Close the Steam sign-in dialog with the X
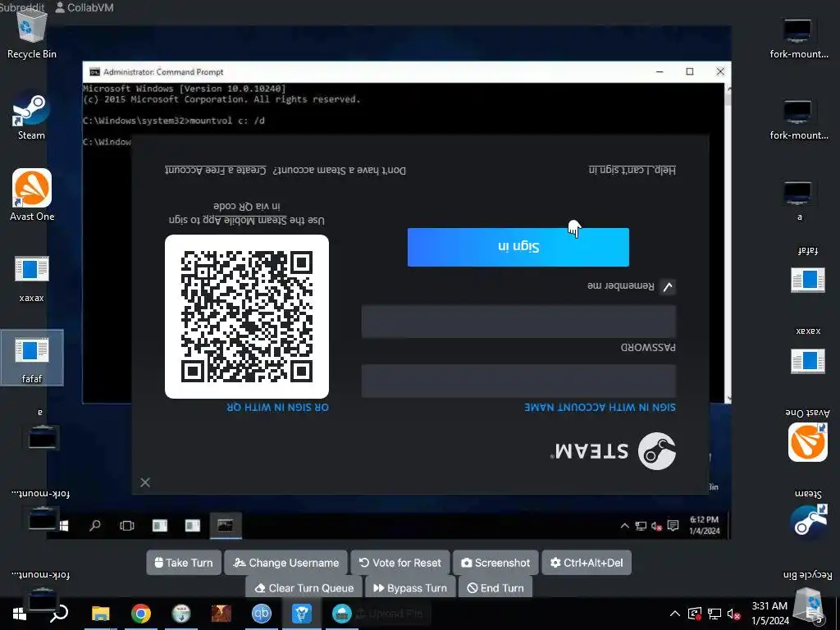 point(145,482)
